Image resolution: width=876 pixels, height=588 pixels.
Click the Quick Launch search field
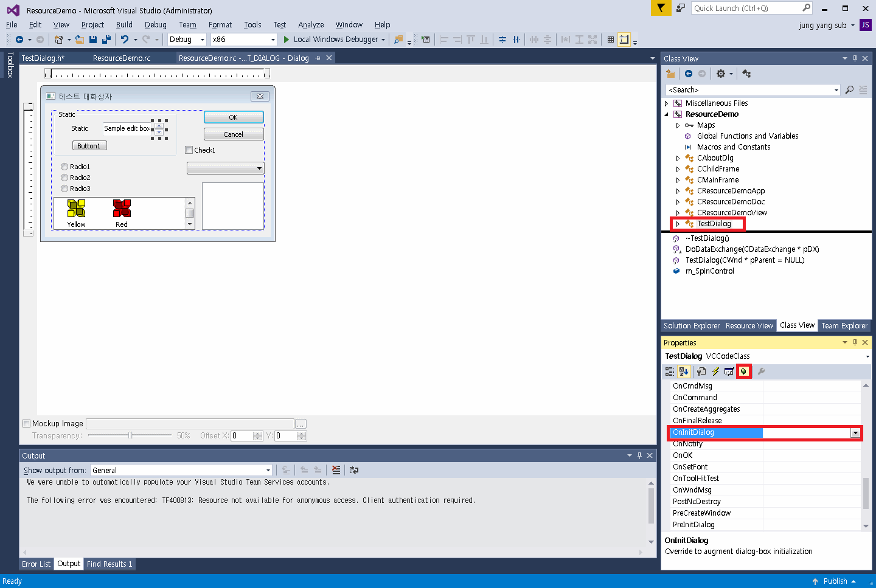tap(751, 8)
